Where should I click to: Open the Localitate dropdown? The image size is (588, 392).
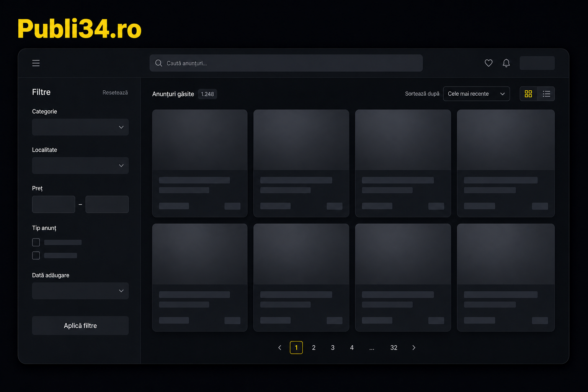click(x=80, y=166)
